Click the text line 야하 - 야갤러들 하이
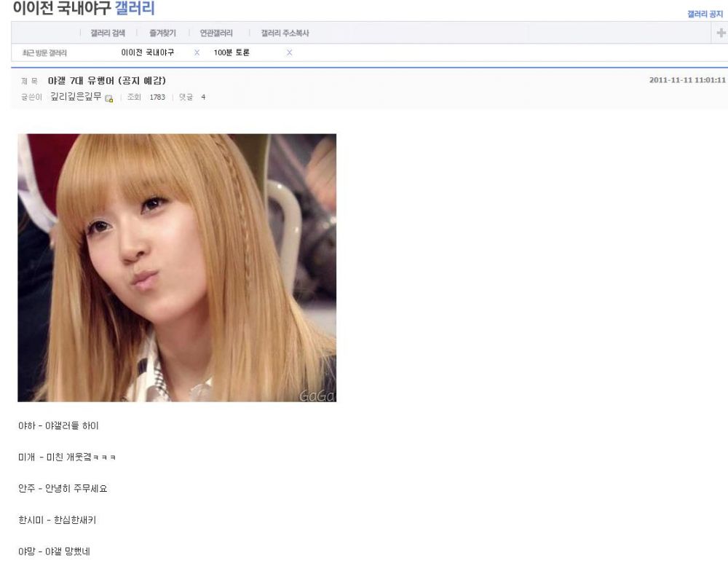Viewport: 728px width, 577px height. 58,425
